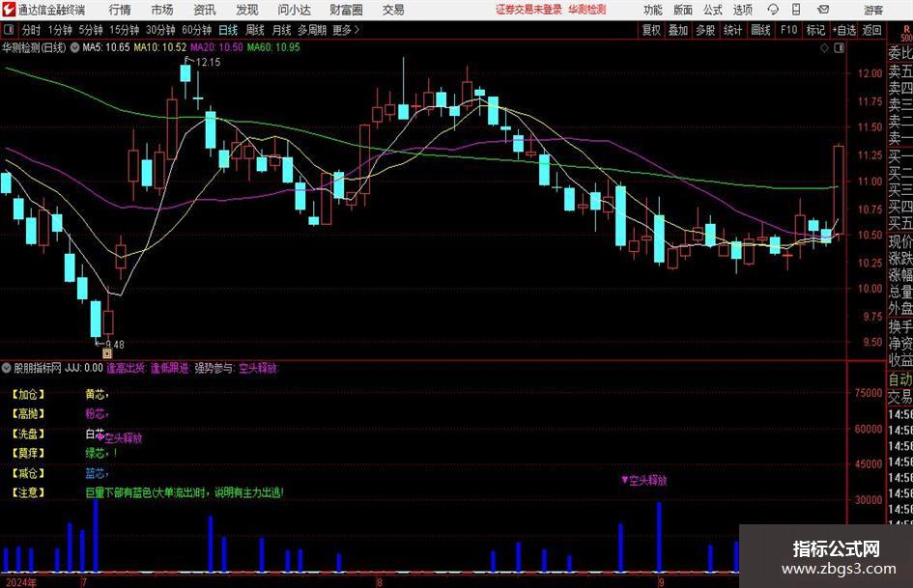
Task: Select the 周线 weekly chart tab
Action: (255, 30)
